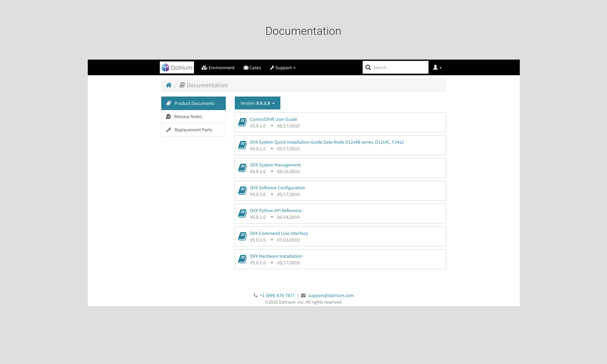Image resolution: width=607 pixels, height=364 pixels.
Task: Expand the Support dropdown menu
Action: pos(283,68)
